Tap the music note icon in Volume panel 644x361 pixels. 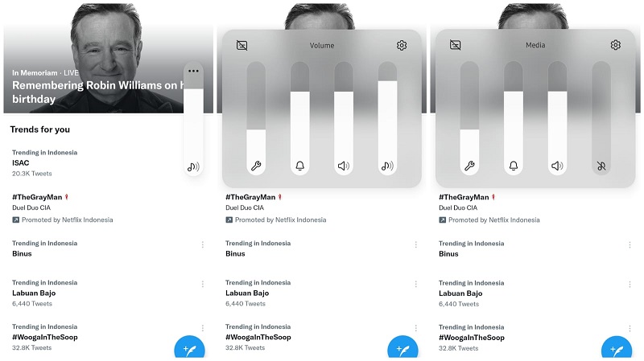pyautogui.click(x=387, y=166)
